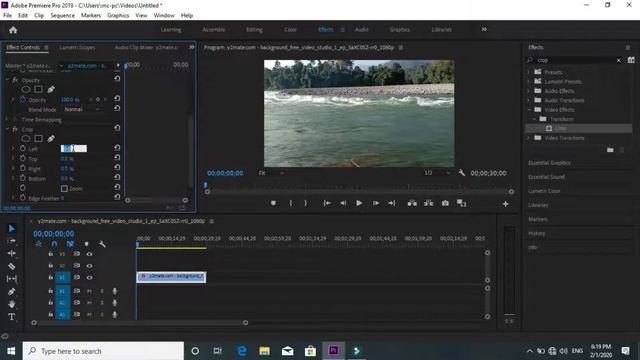Expand the Lumetri Presets folder

[529, 81]
